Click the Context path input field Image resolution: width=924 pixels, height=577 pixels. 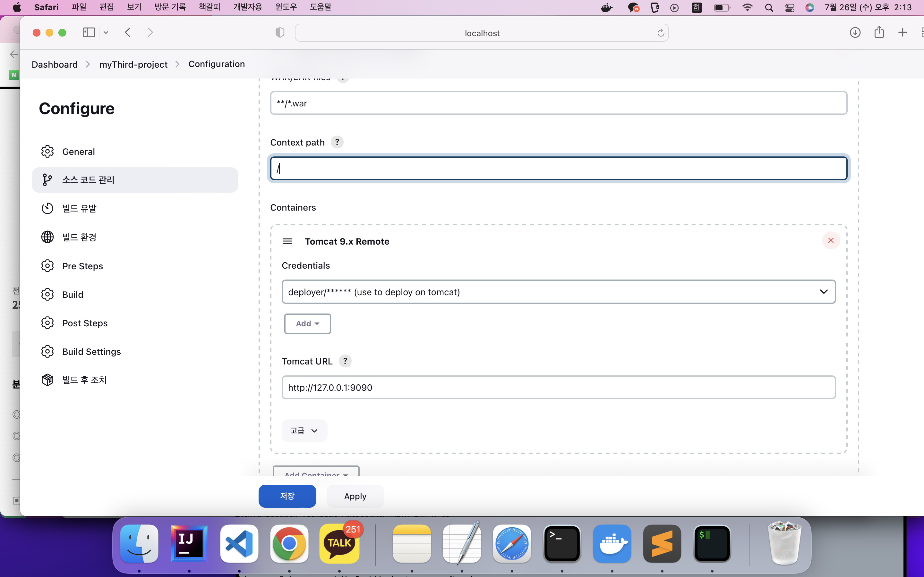(558, 168)
